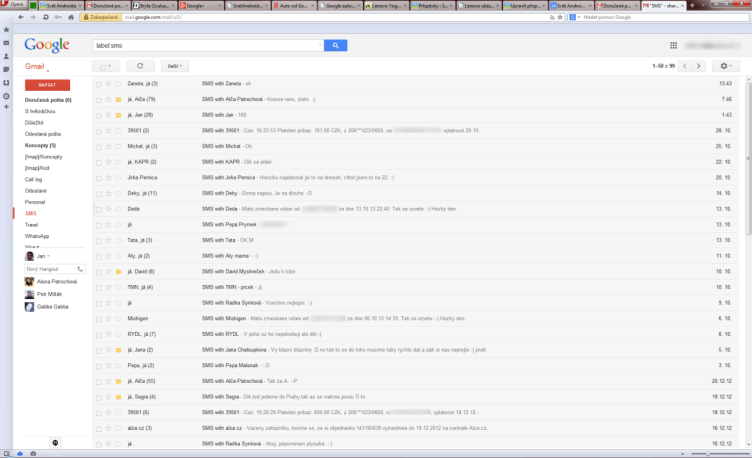Select the KAPR conversation checkbox
752x458 pixels.
(x=99, y=163)
